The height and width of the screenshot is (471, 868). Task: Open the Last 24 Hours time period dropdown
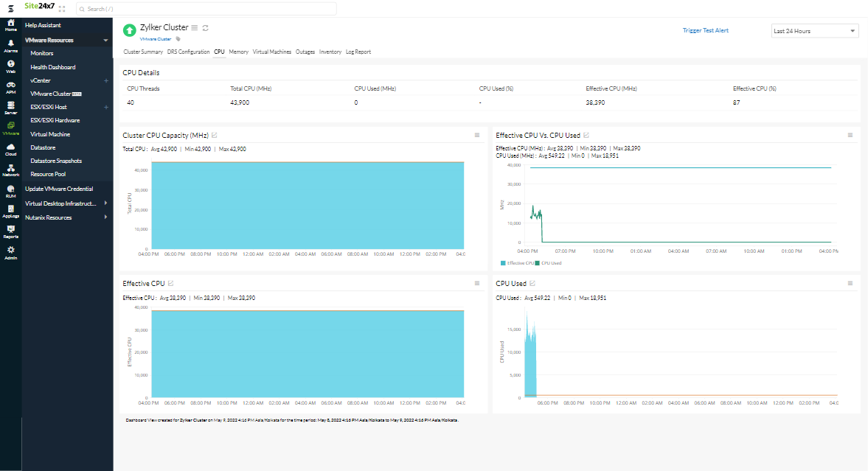click(x=814, y=30)
